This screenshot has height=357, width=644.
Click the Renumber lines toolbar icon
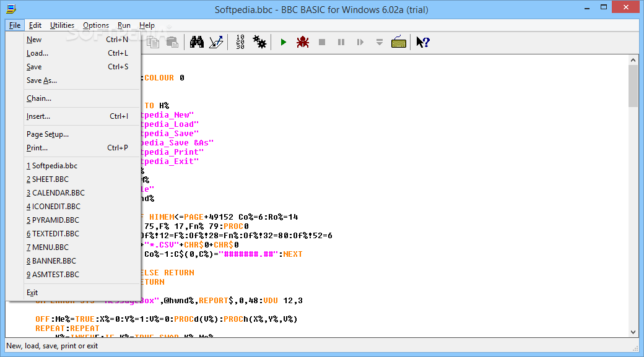pyautogui.click(x=240, y=42)
